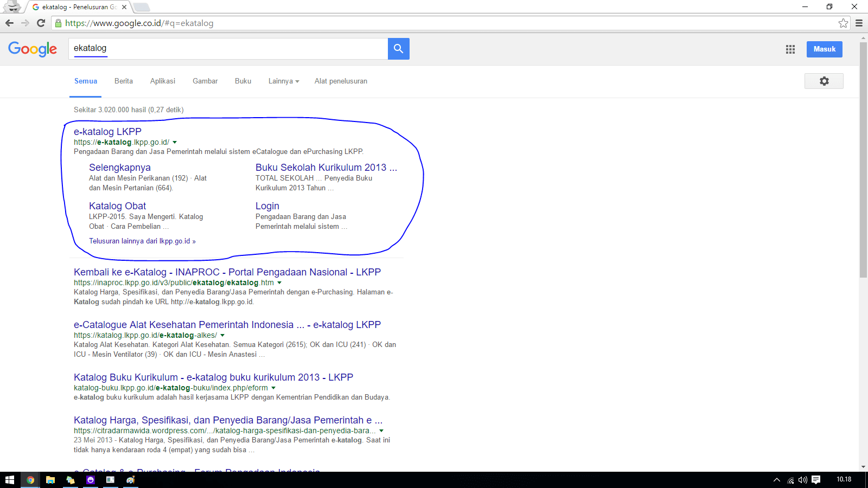
Task: Switch to Chrome in the taskbar
Action: (30, 480)
